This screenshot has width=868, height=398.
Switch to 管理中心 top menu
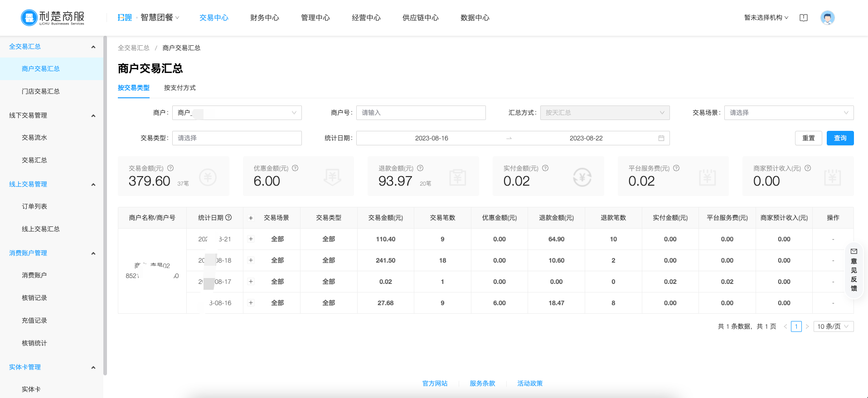click(315, 18)
